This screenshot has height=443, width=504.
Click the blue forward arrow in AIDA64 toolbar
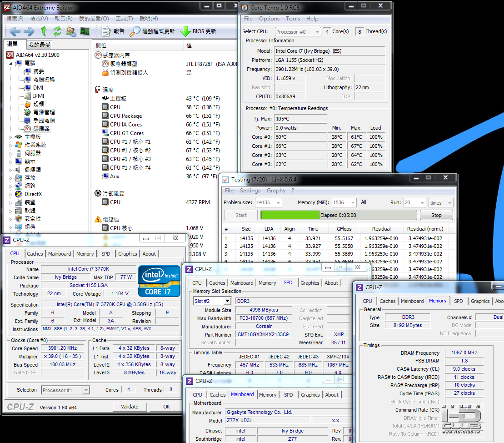point(29,31)
